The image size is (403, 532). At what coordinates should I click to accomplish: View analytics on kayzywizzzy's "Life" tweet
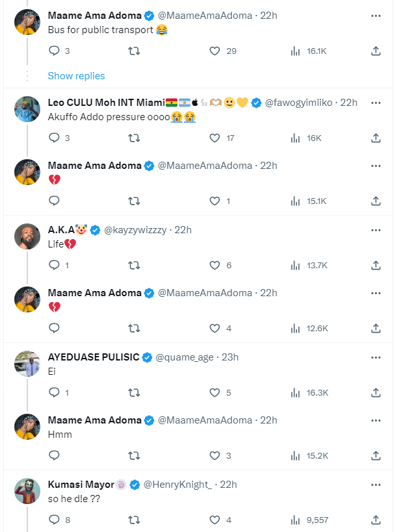coord(295,265)
